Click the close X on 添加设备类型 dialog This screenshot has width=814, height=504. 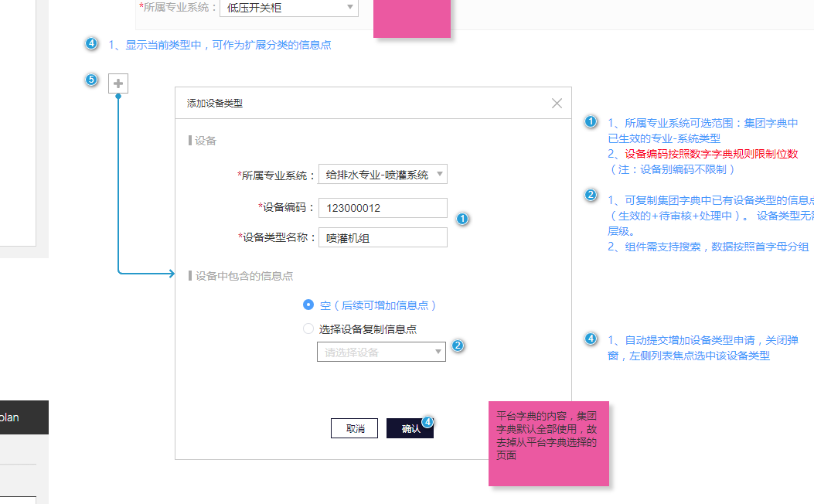pyautogui.click(x=557, y=103)
